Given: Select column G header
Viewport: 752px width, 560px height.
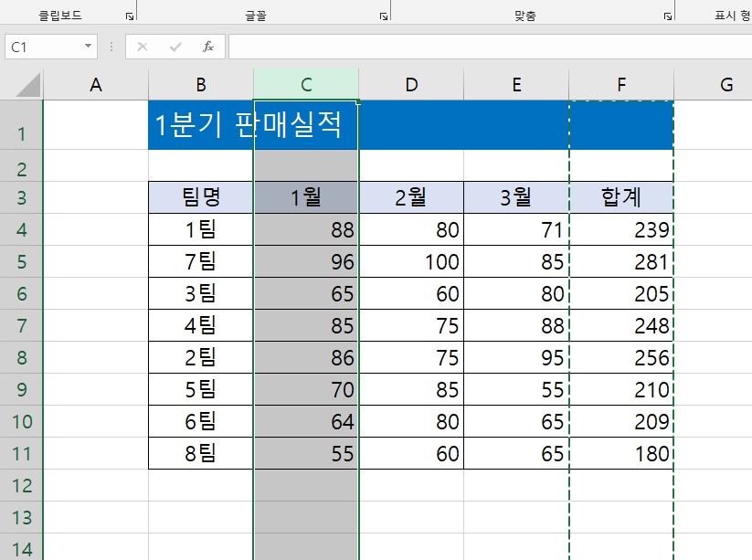Looking at the screenshot, I should (713, 85).
